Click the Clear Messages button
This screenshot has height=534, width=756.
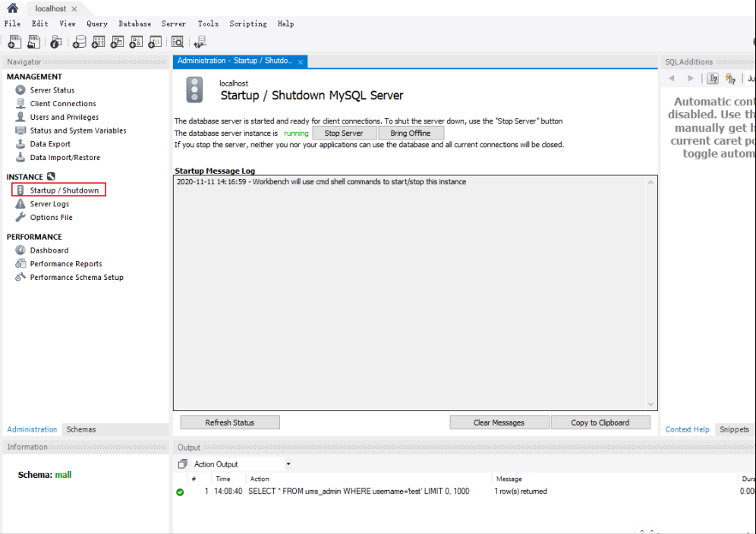[x=499, y=422]
